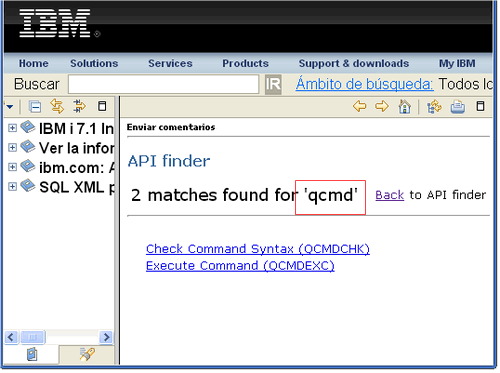Go forward with the right arrow icon
Image resolution: width=500 pixels, height=373 pixels.
click(x=382, y=107)
